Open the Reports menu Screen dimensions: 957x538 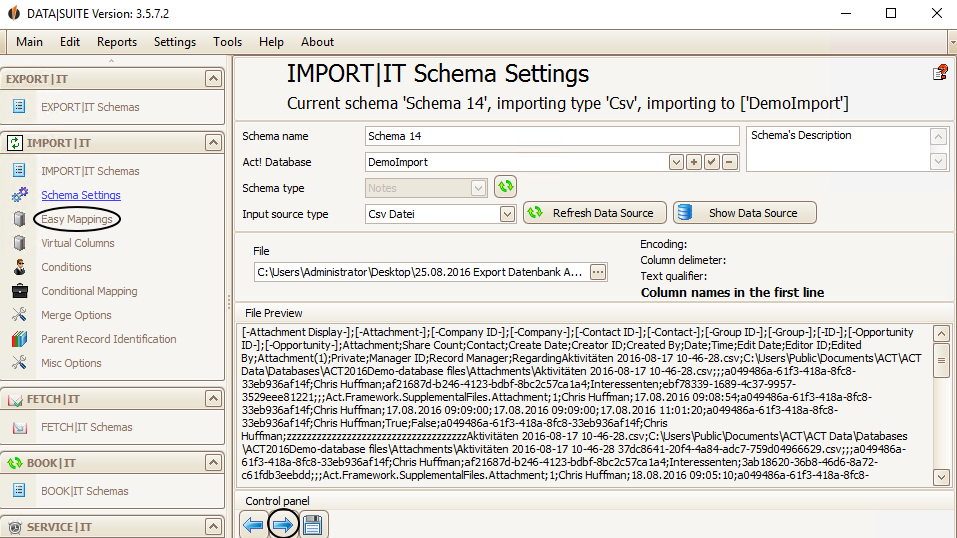(117, 42)
